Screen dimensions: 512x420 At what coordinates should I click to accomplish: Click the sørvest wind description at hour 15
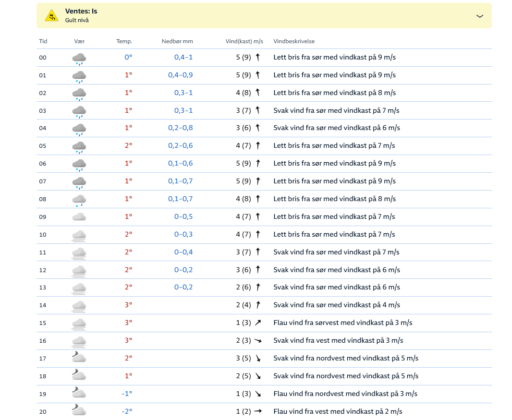pos(342,323)
